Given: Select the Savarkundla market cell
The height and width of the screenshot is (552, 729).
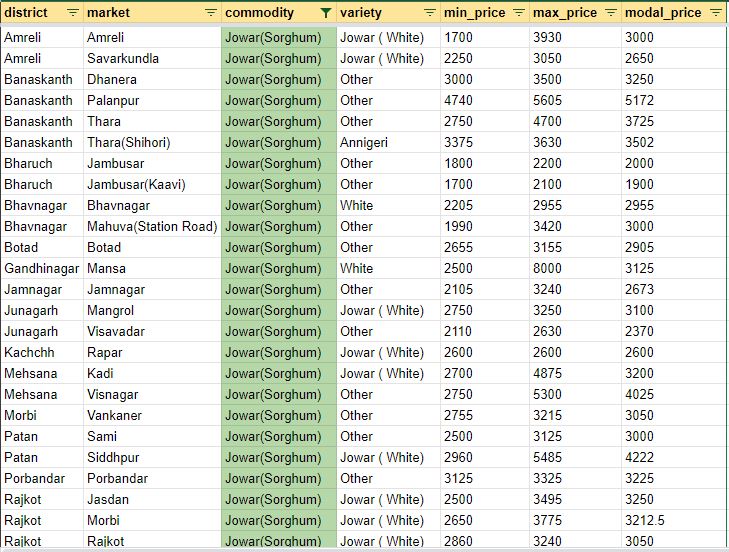Looking at the screenshot, I should coord(122,58).
